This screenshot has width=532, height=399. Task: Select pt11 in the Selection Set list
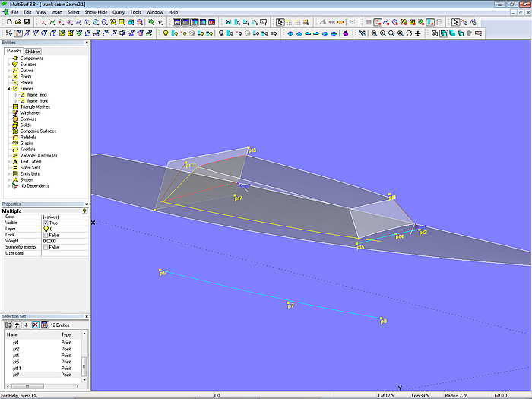17,369
